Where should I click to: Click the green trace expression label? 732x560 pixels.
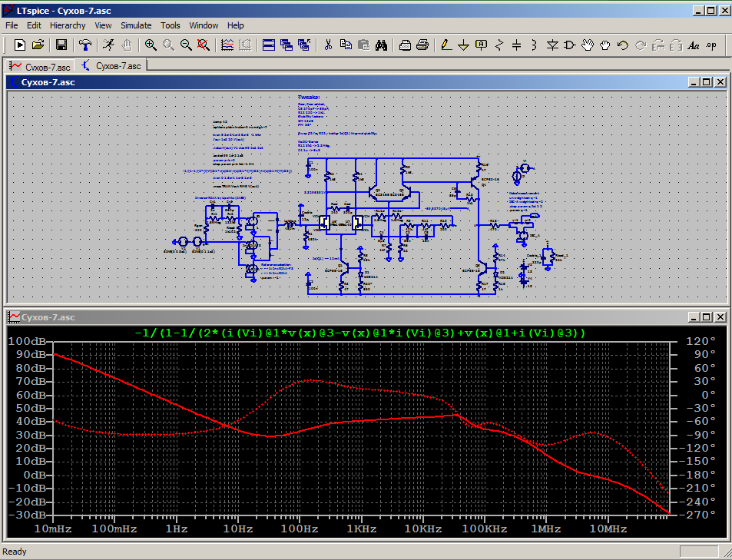point(359,333)
